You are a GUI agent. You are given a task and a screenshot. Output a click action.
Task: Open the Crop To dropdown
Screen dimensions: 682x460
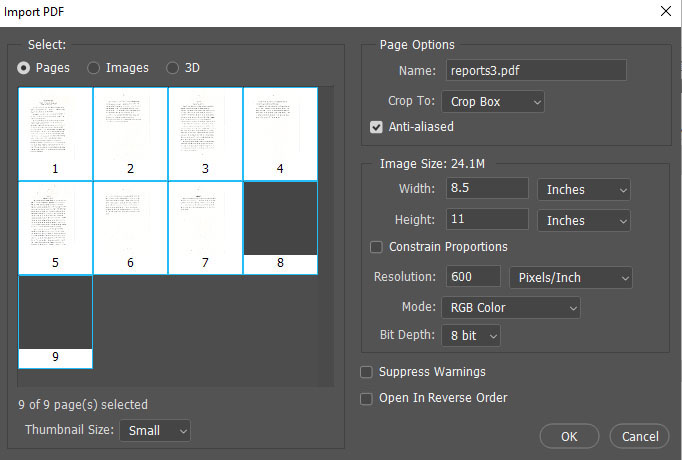coord(494,102)
